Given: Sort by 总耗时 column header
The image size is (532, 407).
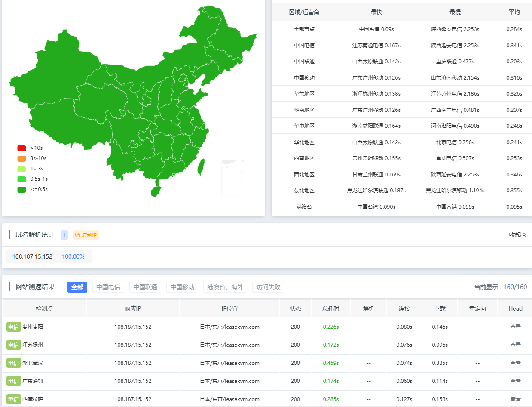Looking at the screenshot, I should [331, 308].
